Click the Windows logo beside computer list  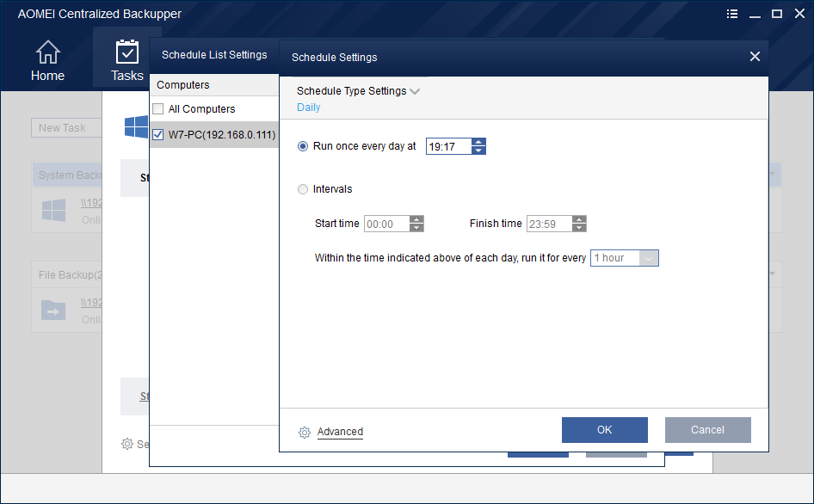coord(136,127)
